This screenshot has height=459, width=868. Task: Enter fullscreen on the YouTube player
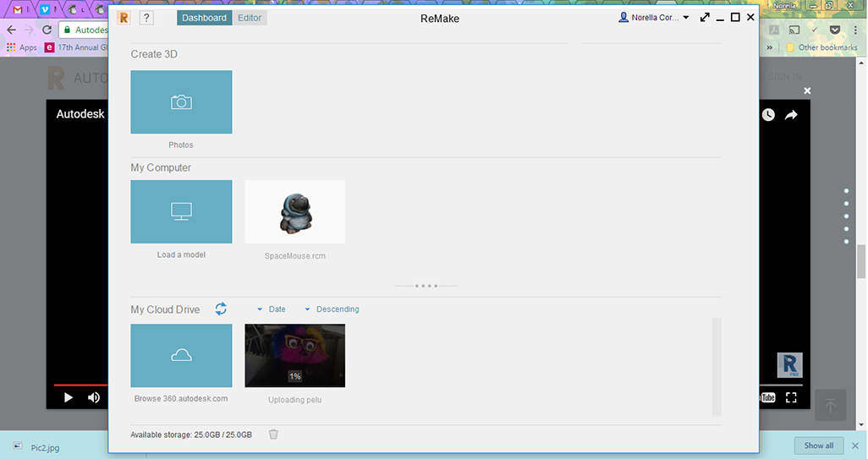click(x=791, y=397)
